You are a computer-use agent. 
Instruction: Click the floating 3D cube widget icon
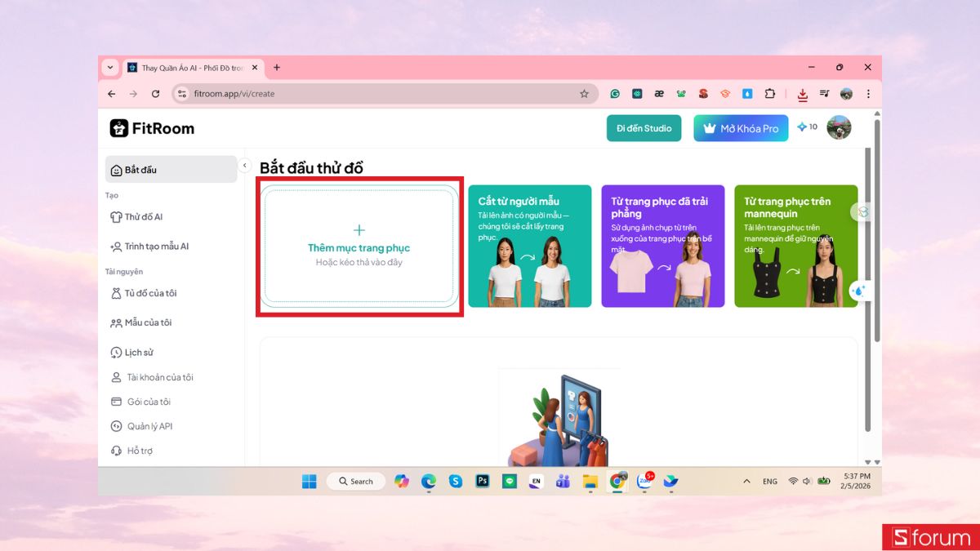(x=862, y=212)
